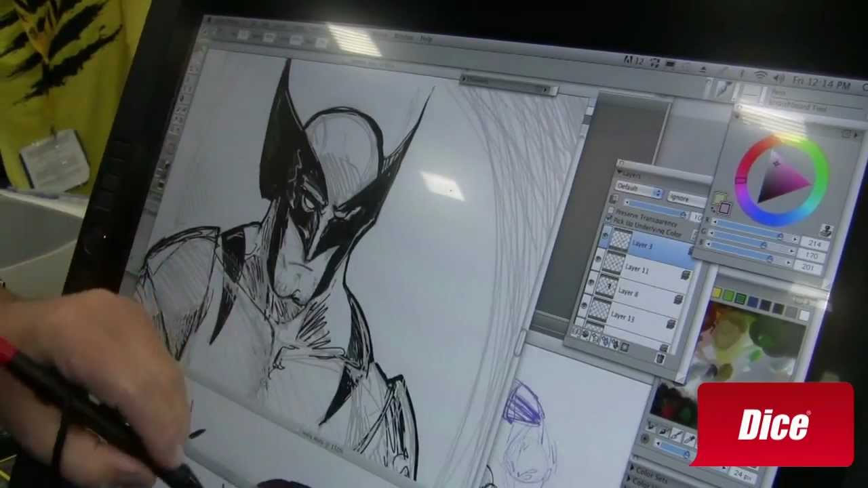Click layer type icon on Layer 8 row

[x=678, y=299]
